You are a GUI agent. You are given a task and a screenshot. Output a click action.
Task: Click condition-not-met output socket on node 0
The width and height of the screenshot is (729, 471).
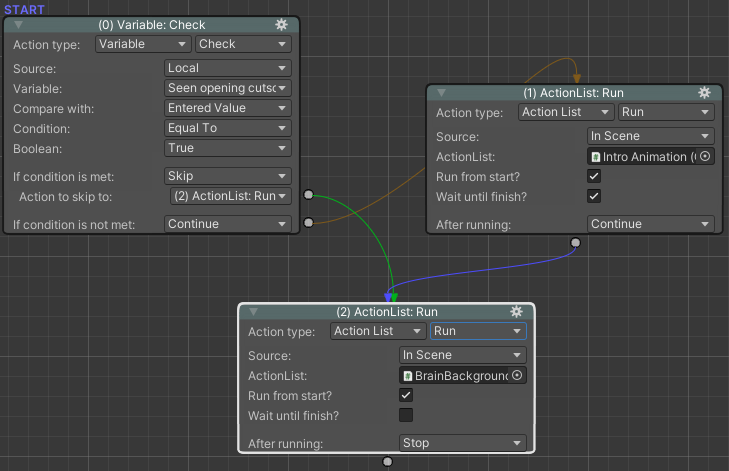coord(308,222)
